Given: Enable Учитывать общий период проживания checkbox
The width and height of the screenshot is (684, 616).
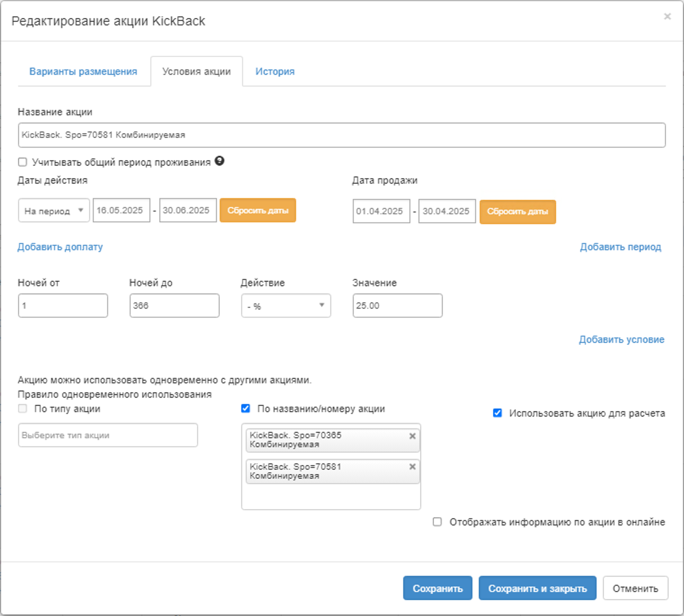Looking at the screenshot, I should point(22,162).
